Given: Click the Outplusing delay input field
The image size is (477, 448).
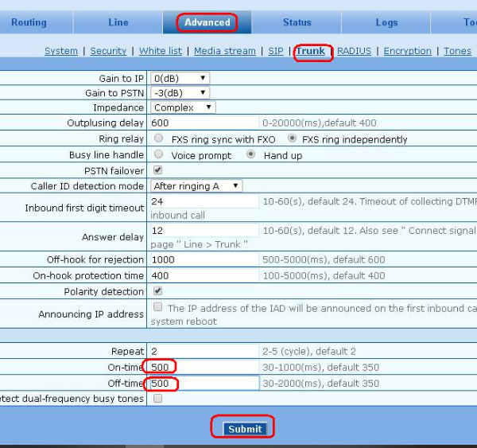Looking at the screenshot, I should [x=204, y=123].
